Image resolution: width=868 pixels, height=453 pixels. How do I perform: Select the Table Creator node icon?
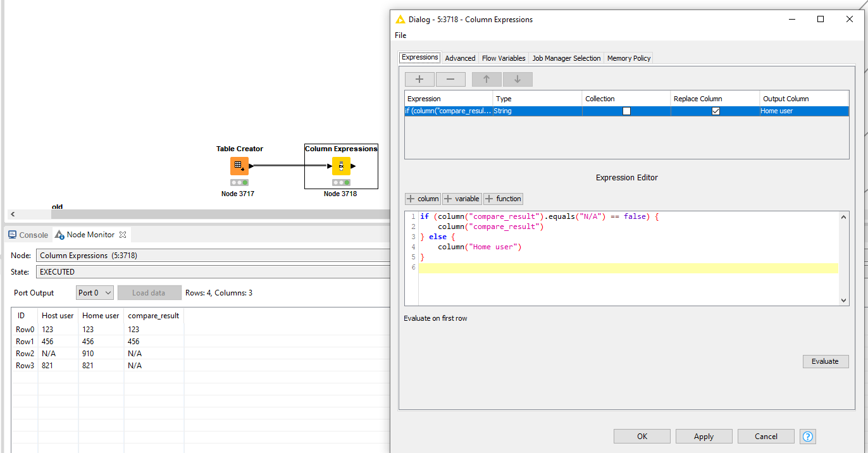tap(239, 166)
